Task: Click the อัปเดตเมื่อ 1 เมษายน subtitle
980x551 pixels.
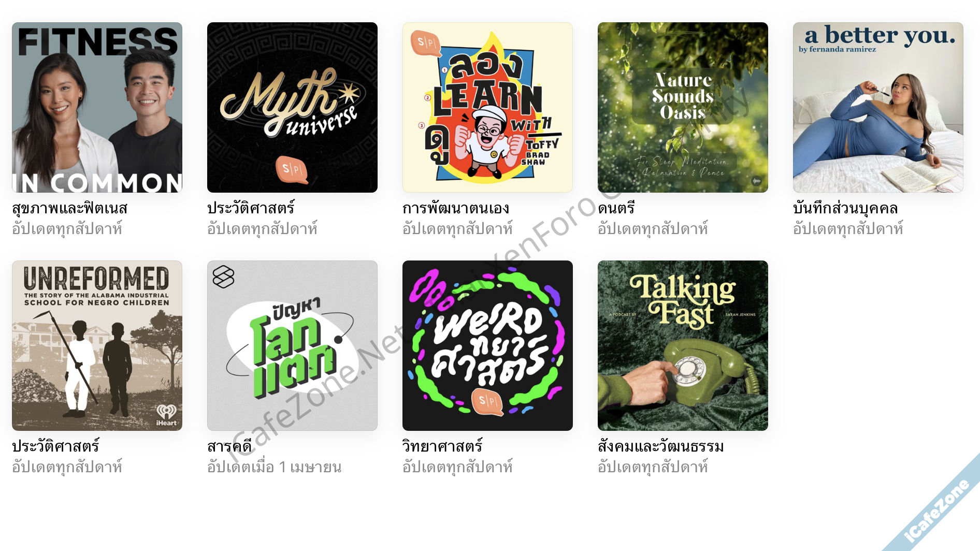Action: click(x=274, y=467)
